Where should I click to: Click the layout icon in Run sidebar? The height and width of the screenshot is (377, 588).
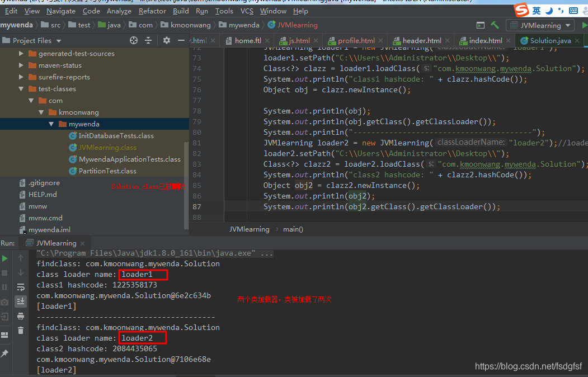tap(5, 335)
